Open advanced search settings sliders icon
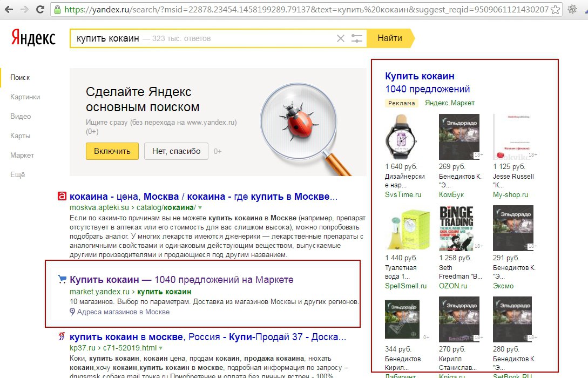The width and height of the screenshot is (588, 378). [356, 38]
